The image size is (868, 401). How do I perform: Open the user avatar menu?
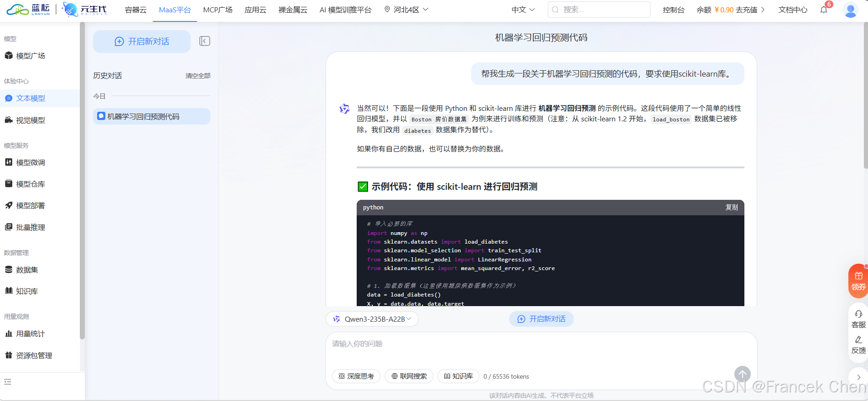click(850, 10)
